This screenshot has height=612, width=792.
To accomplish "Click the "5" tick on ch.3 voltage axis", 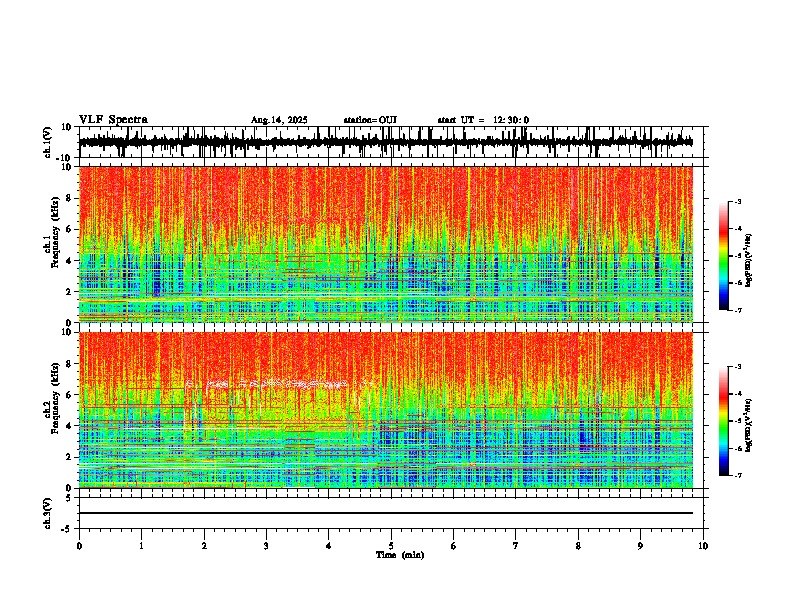I will coord(69,498).
